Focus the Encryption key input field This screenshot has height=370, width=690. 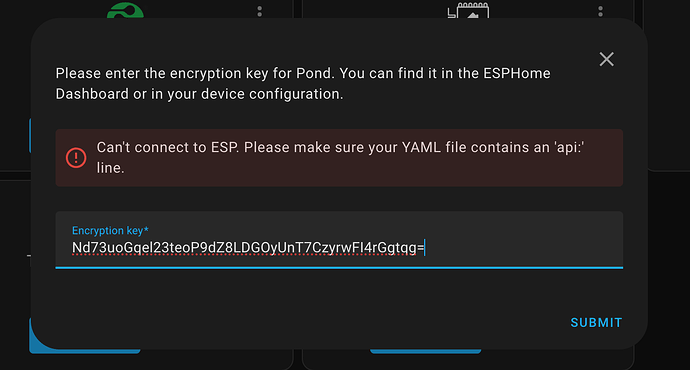pyautogui.click(x=339, y=240)
